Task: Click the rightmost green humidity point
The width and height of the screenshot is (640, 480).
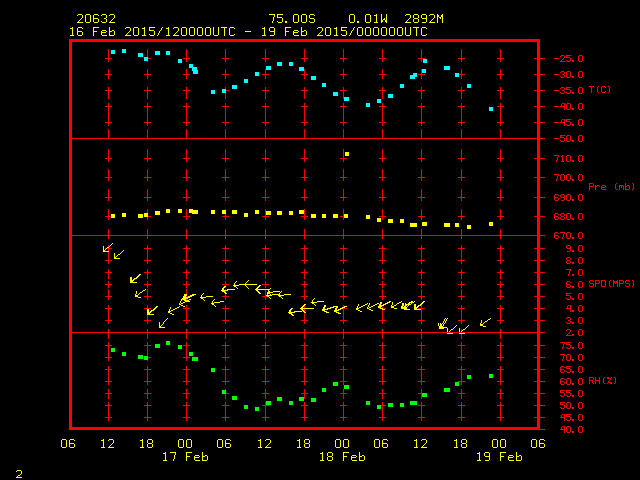Action: pos(491,376)
